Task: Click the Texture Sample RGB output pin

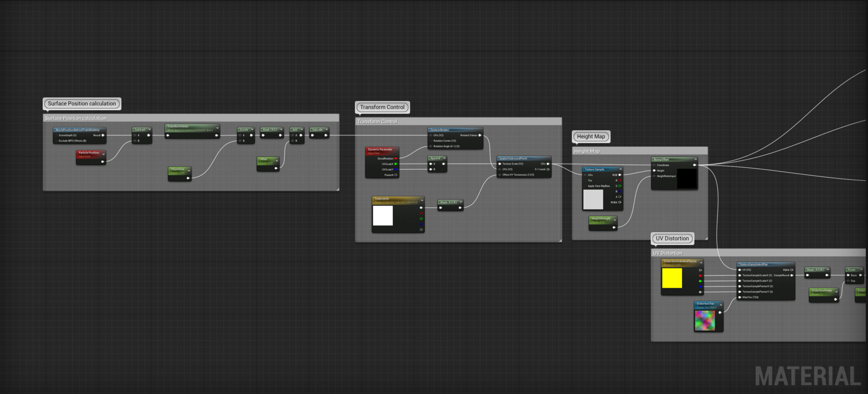Action: click(620, 175)
